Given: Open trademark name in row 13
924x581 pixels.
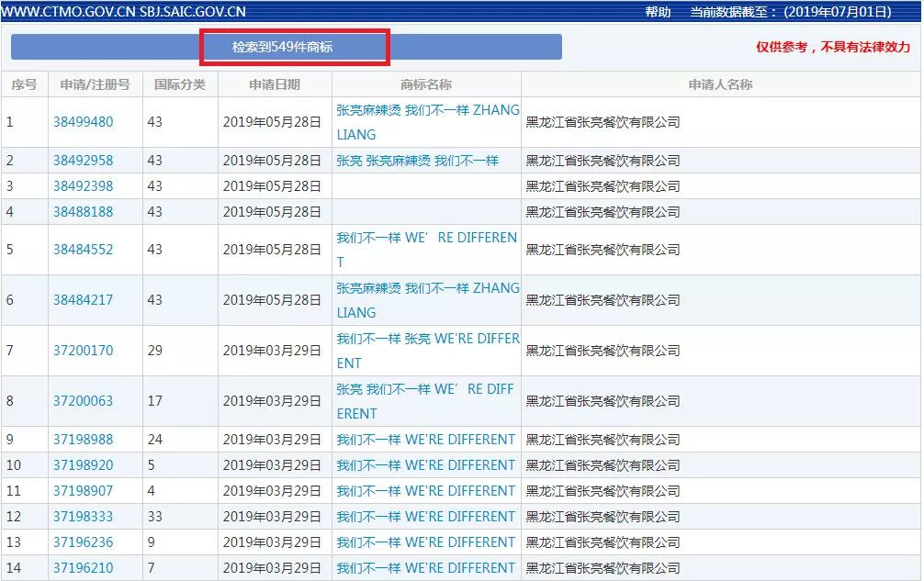Looking at the screenshot, I should tap(425, 542).
